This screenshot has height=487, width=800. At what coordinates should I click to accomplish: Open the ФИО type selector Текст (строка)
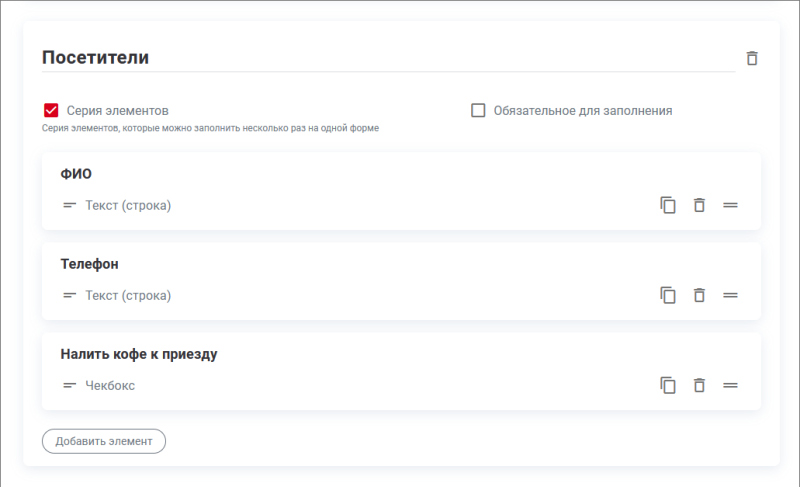pos(128,206)
